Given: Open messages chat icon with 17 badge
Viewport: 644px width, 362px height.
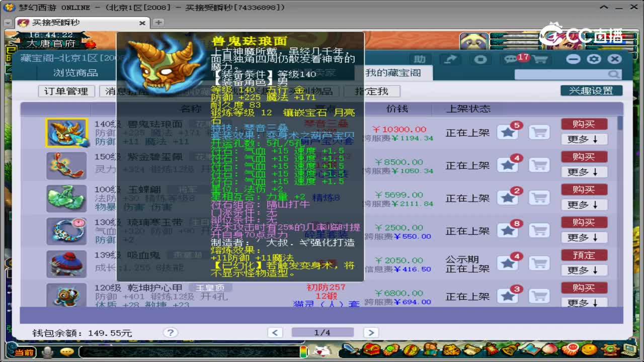Looking at the screenshot, I should click(510, 59).
